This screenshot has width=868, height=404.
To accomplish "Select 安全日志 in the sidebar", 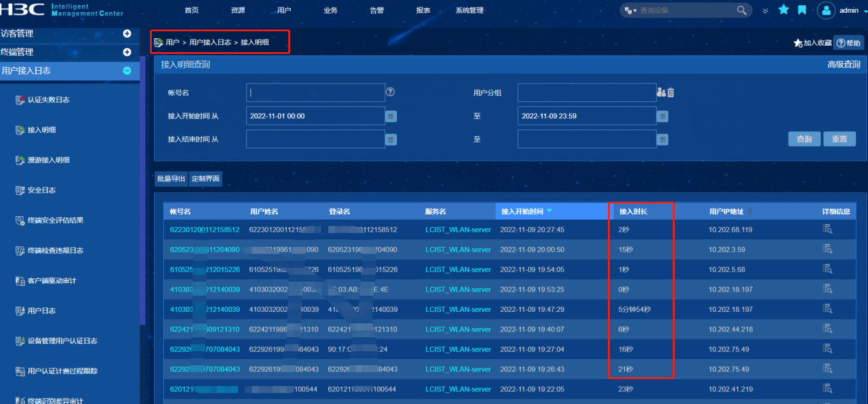I will pos(42,190).
